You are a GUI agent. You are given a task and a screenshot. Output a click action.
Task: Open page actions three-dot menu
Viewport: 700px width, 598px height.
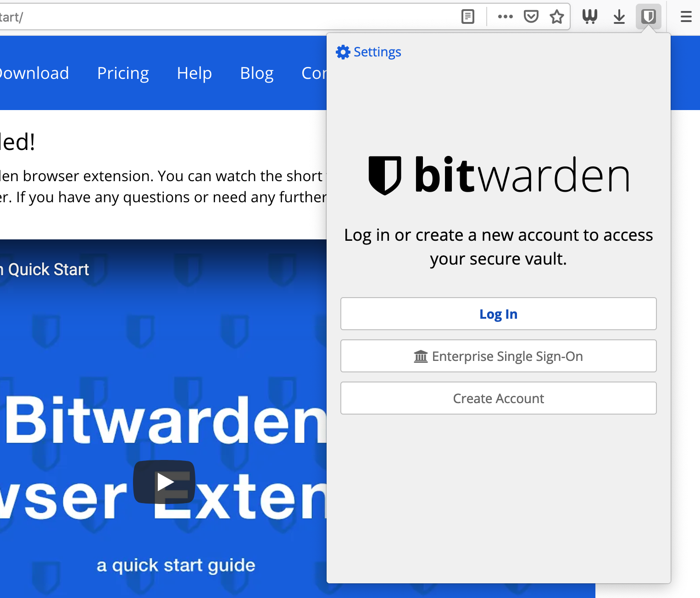point(505,17)
